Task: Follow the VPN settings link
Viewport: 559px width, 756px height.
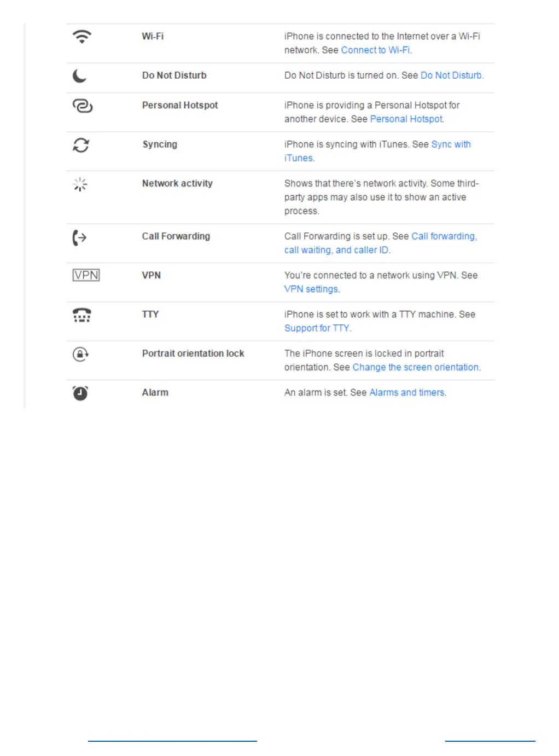Action: click(311, 289)
